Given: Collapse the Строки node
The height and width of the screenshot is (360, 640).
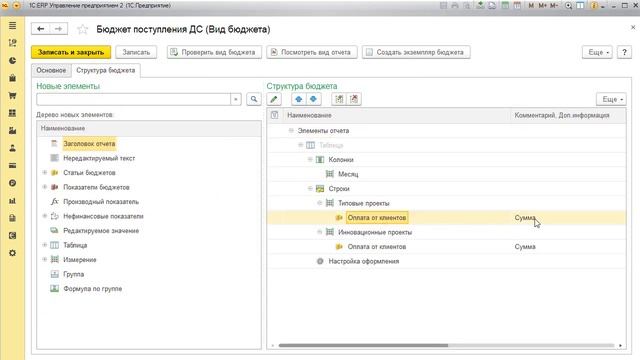Looking at the screenshot, I should pyautogui.click(x=310, y=189).
